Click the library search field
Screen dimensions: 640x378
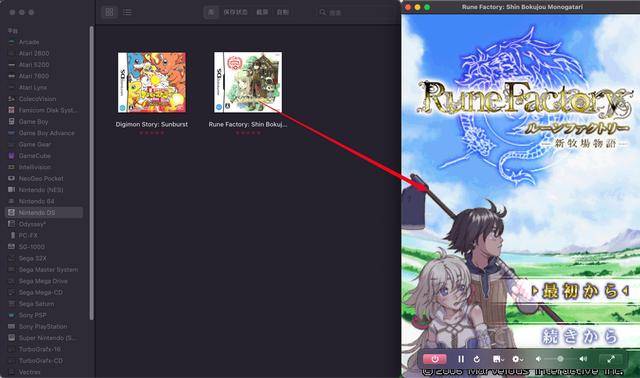[355, 12]
